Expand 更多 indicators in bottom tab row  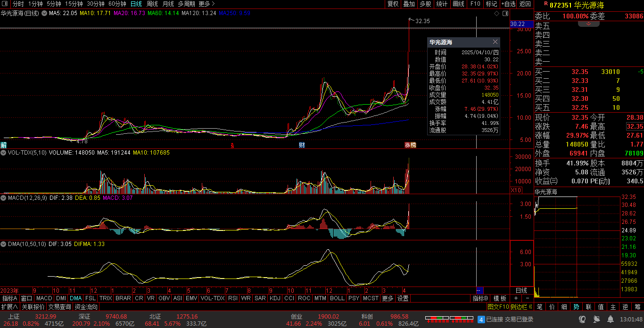coord(388,298)
